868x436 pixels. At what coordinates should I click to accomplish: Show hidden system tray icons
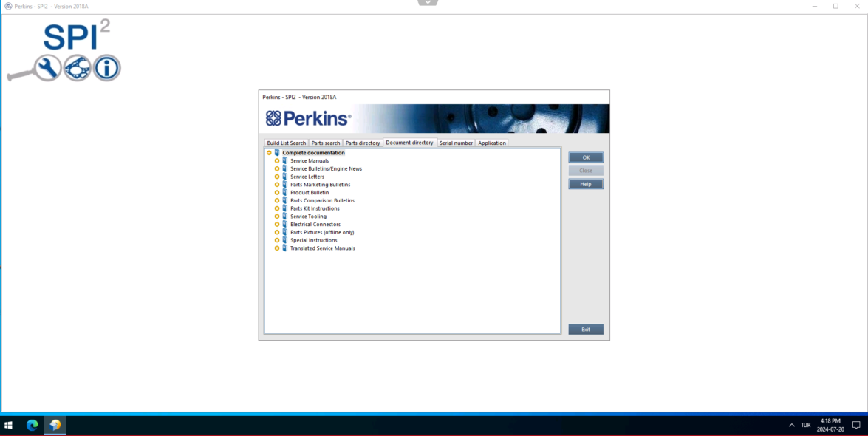click(792, 426)
